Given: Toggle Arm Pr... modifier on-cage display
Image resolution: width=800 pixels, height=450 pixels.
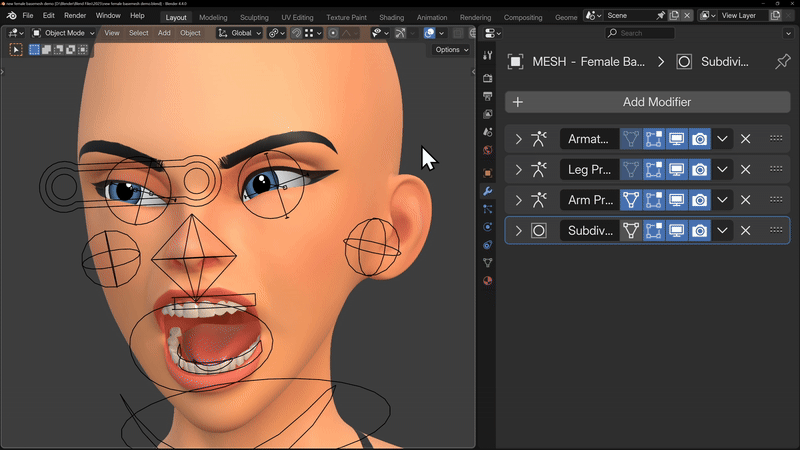Looking at the screenshot, I should click(631, 200).
